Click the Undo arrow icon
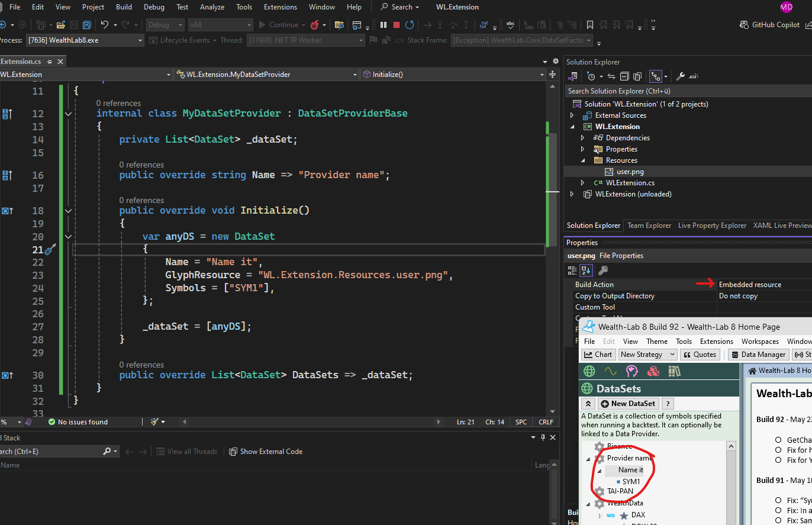812x525 pixels. pyautogui.click(x=105, y=25)
